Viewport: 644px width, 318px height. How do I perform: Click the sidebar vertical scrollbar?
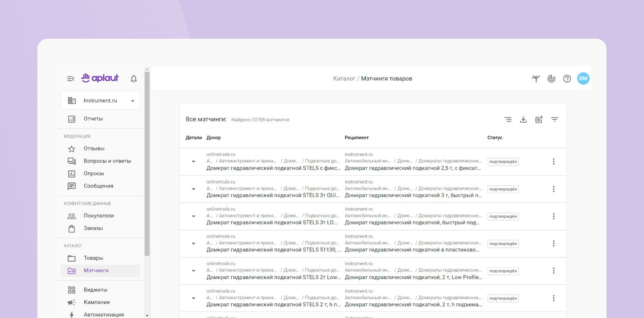(147, 163)
